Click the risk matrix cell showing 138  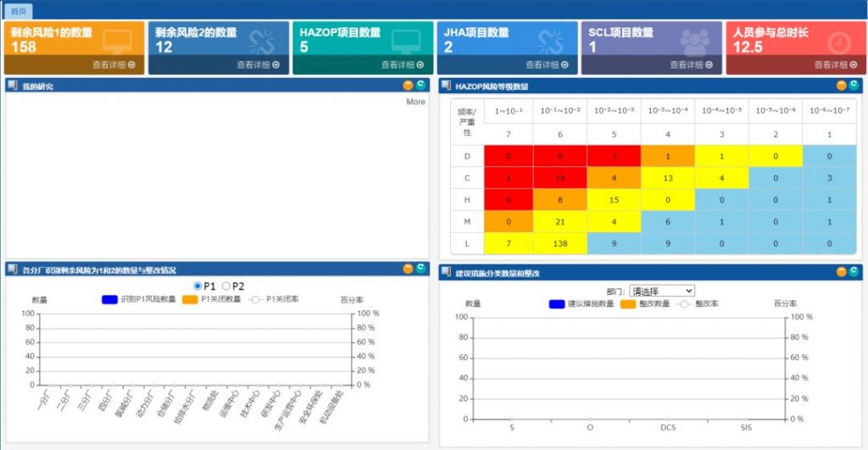[559, 243]
